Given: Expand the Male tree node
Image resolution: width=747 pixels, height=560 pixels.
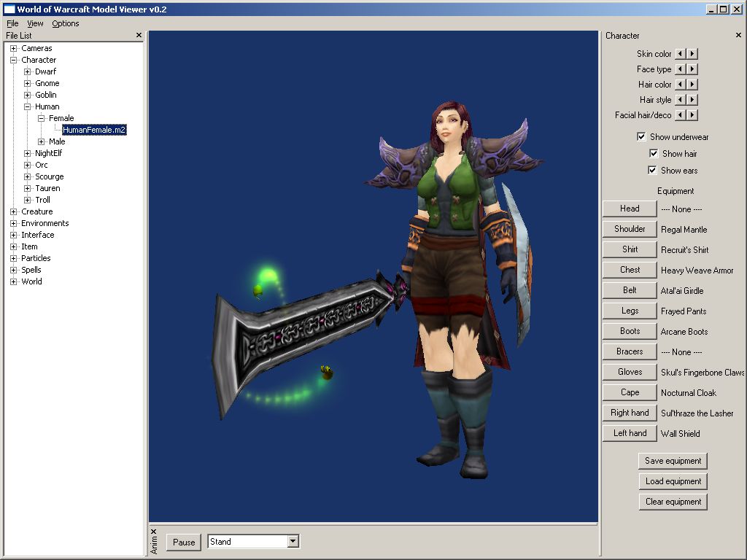Looking at the screenshot, I should click(x=41, y=141).
